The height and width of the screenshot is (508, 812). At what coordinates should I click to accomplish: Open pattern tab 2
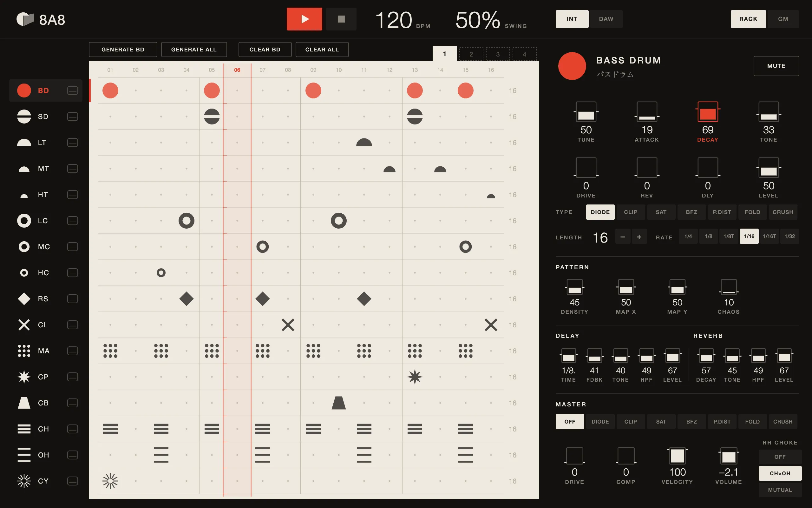click(471, 54)
